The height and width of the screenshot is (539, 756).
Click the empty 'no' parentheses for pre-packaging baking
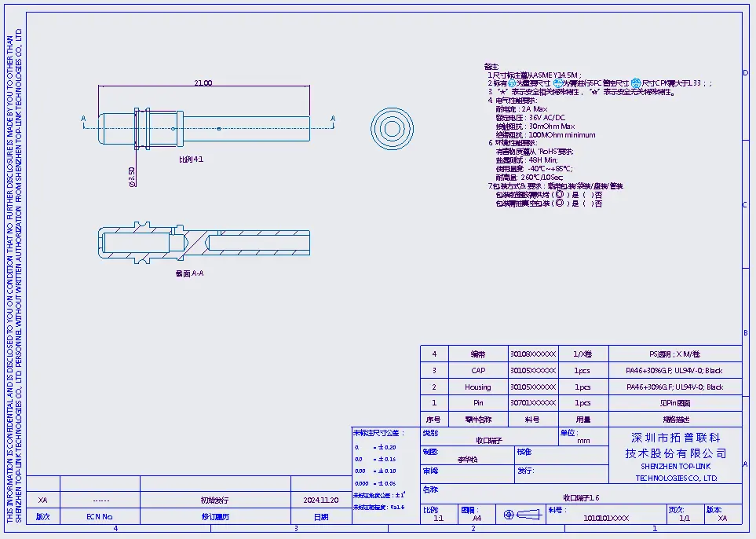tap(587, 194)
